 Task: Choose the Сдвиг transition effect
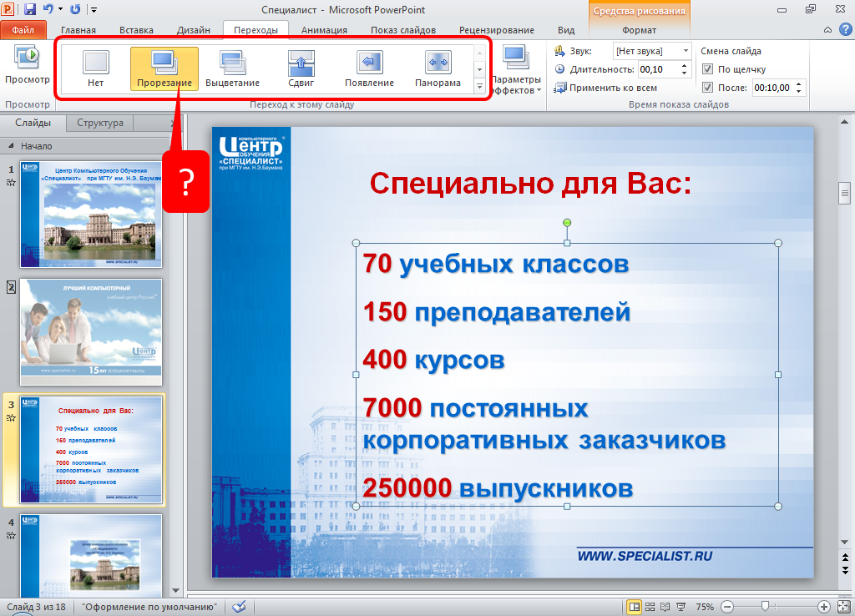(301, 67)
